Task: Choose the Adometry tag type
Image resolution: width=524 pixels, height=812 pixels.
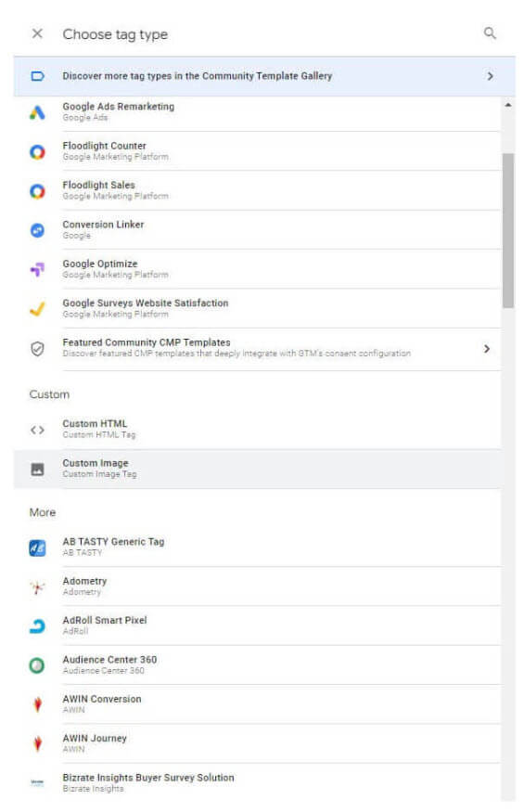Action: [x=257, y=586]
